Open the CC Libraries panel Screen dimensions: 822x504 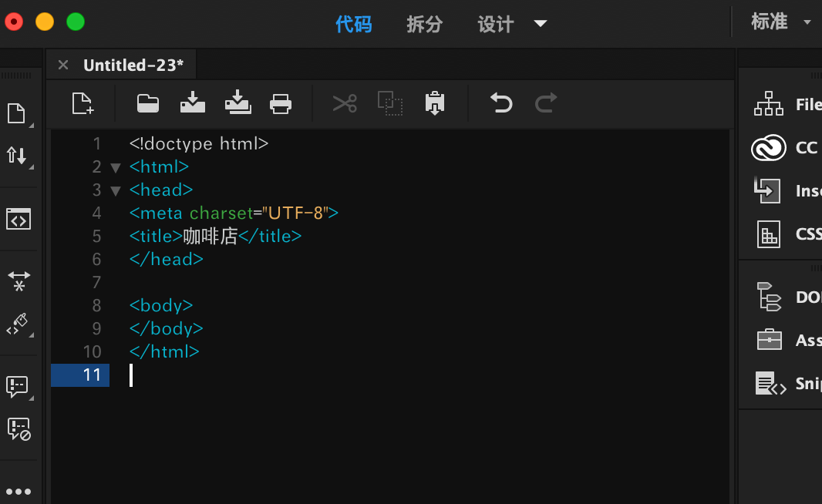(x=785, y=147)
